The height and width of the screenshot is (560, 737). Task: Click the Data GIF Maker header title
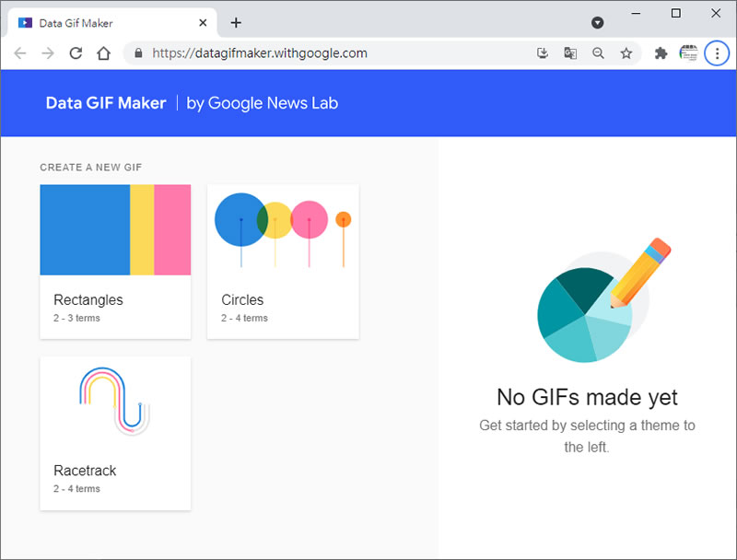(x=106, y=103)
